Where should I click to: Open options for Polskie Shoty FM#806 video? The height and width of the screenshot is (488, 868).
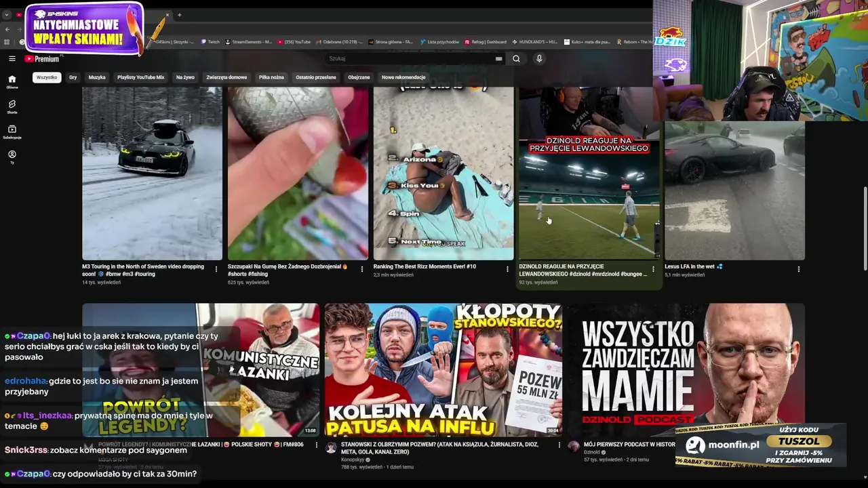pos(317,445)
